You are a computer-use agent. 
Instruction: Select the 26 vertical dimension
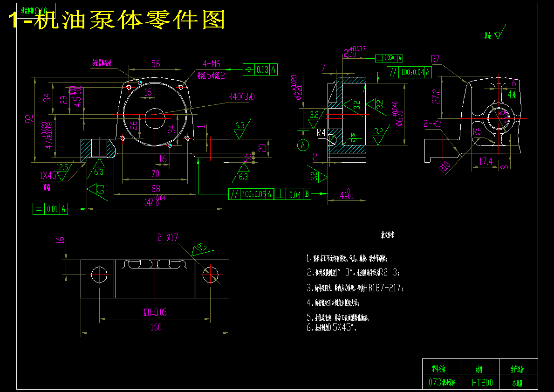click(x=133, y=125)
